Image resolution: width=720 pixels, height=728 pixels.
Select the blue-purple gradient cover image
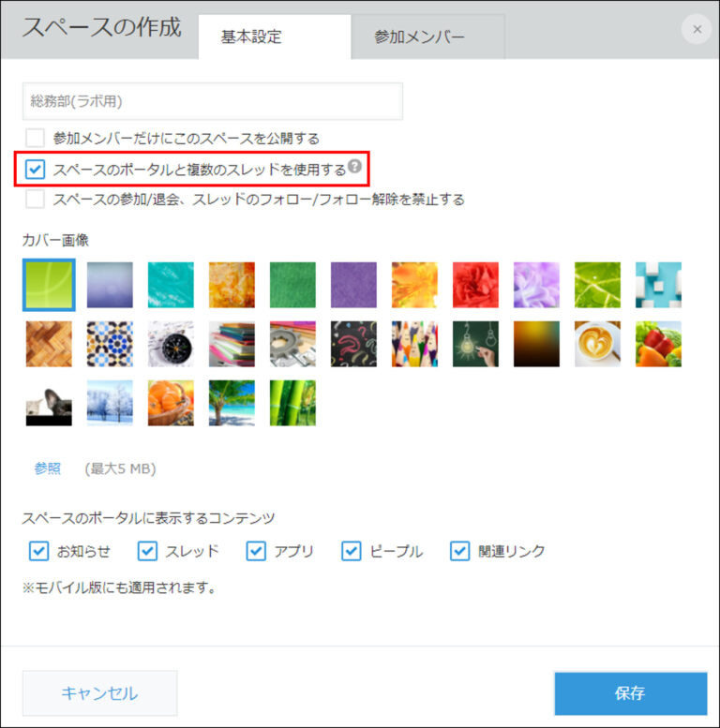coord(110,285)
